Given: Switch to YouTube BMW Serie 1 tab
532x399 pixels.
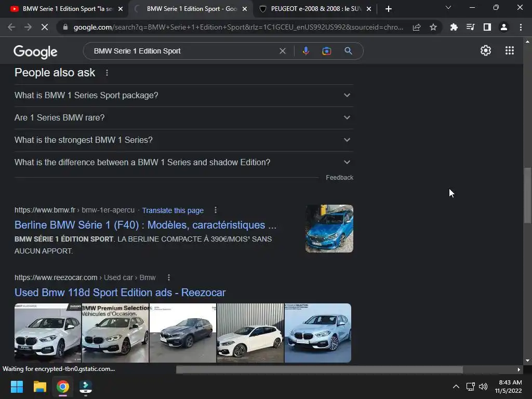Looking at the screenshot, I should pyautogui.click(x=66, y=9).
